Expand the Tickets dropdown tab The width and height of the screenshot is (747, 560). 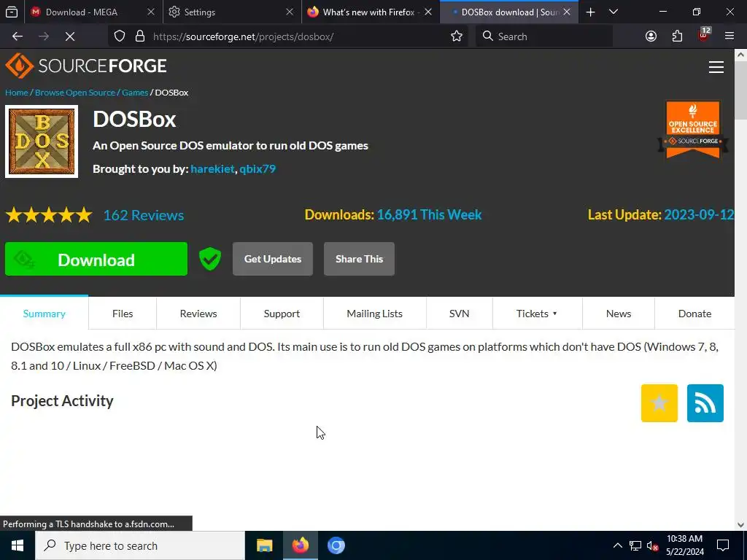pyautogui.click(x=537, y=314)
